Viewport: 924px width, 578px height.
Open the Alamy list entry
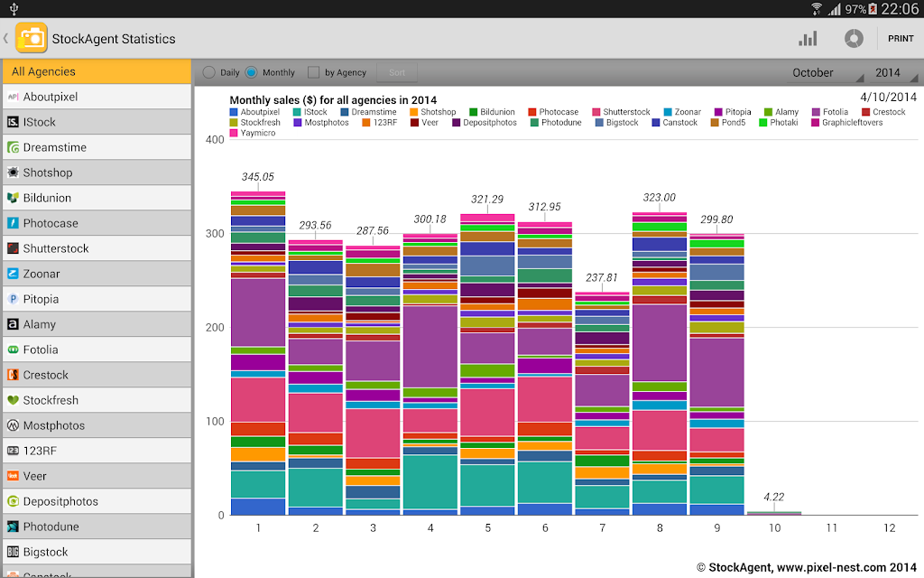point(97,324)
